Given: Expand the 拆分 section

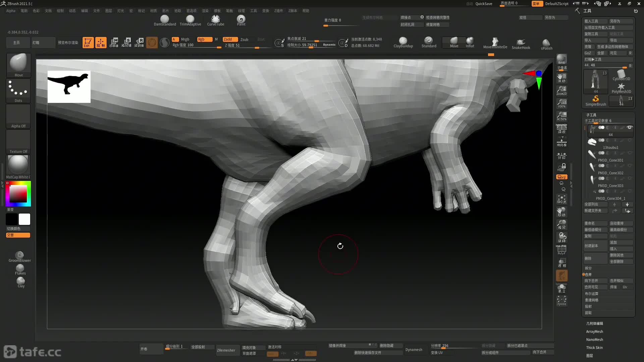Looking at the screenshot, I should 588,268.
